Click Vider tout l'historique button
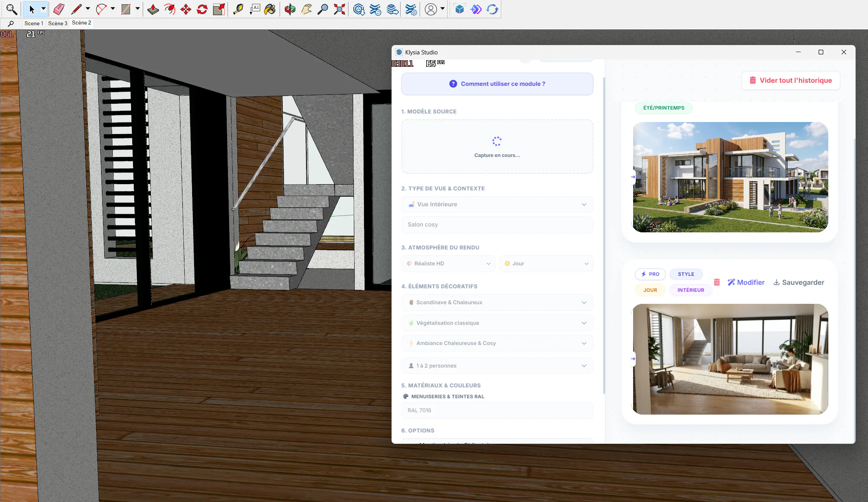 (791, 80)
